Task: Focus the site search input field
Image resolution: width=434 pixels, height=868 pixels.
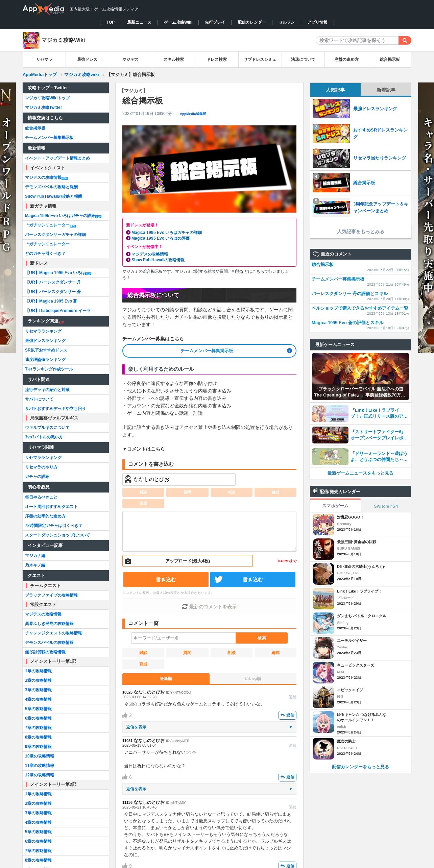Action: tap(357, 40)
